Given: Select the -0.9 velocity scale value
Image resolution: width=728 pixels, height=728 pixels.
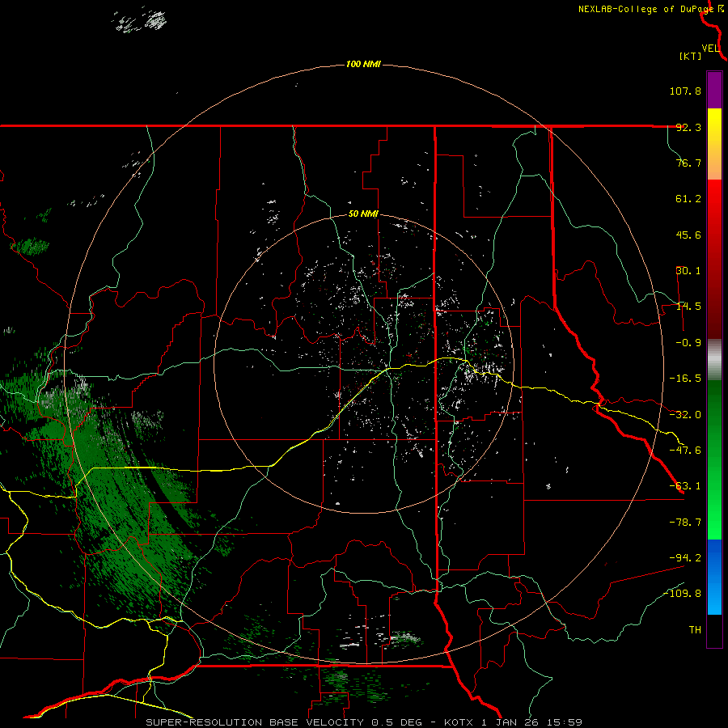Looking at the screenshot, I should [x=688, y=343].
